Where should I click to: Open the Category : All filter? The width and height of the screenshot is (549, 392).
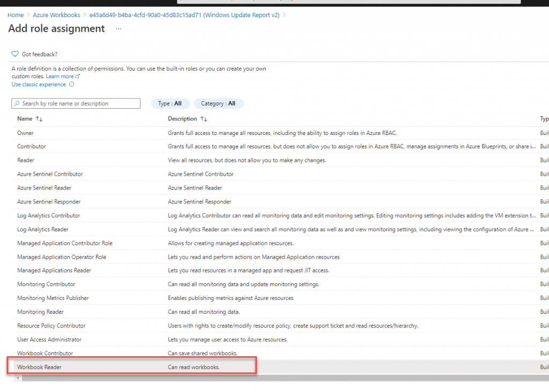219,103
